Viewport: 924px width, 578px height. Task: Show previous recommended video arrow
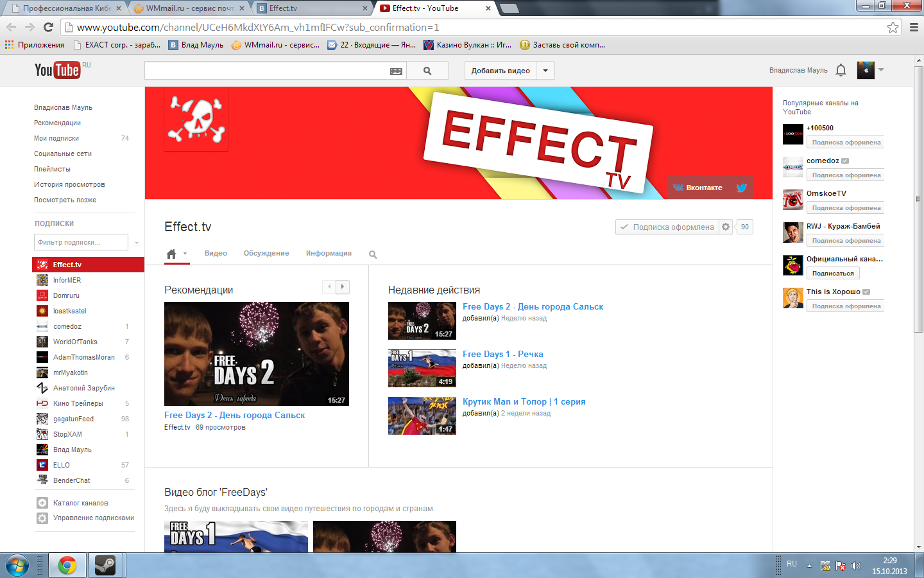[329, 287]
